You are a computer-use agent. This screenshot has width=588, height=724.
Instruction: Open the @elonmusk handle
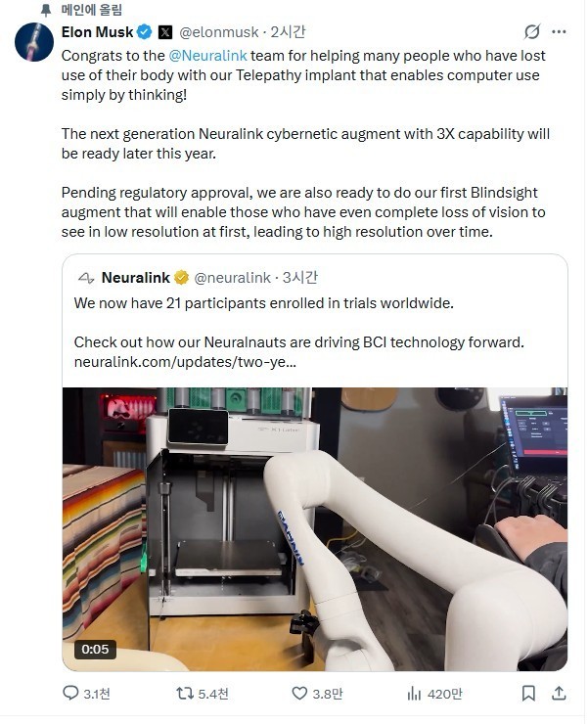[219, 32]
